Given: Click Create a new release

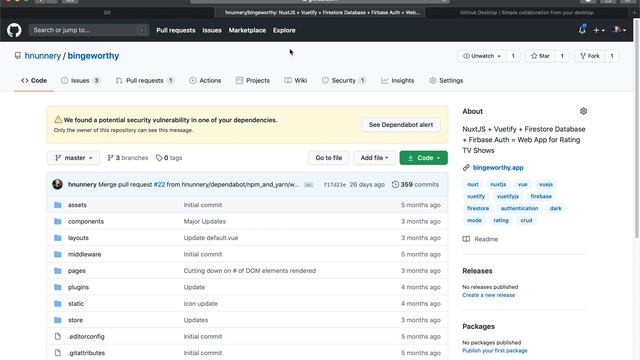Looking at the screenshot, I should click(489, 295).
